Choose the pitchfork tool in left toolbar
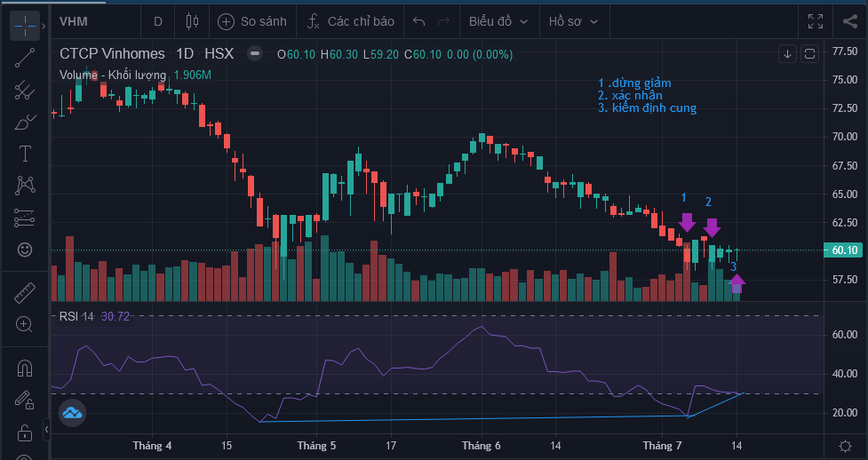 coord(25,90)
